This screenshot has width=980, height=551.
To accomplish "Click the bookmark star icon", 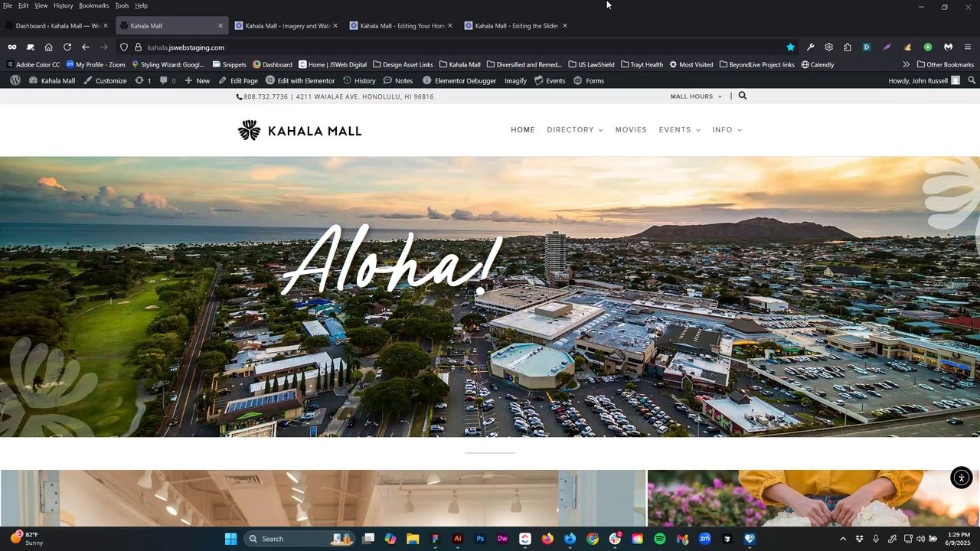I will [x=791, y=47].
